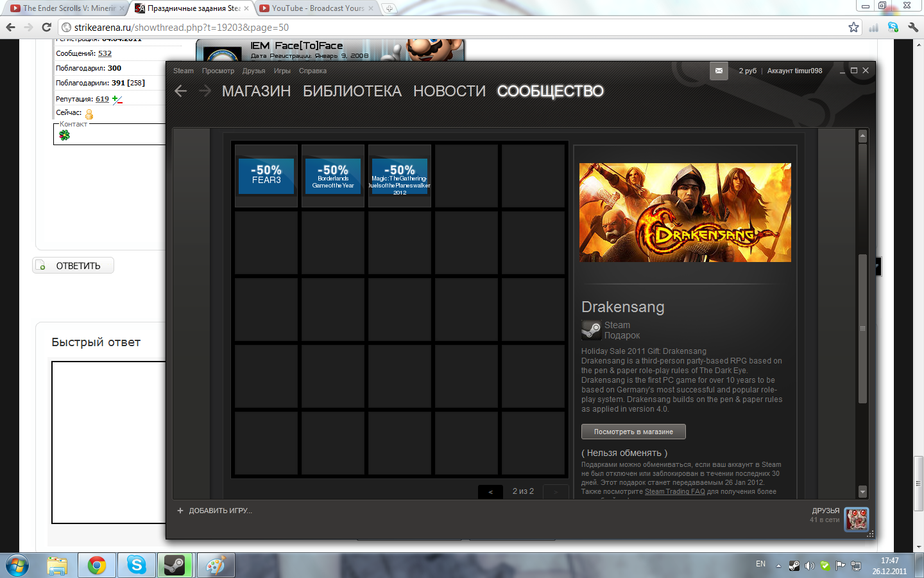
Task: Open the Steam Trading FAQ link
Action: [x=674, y=491]
